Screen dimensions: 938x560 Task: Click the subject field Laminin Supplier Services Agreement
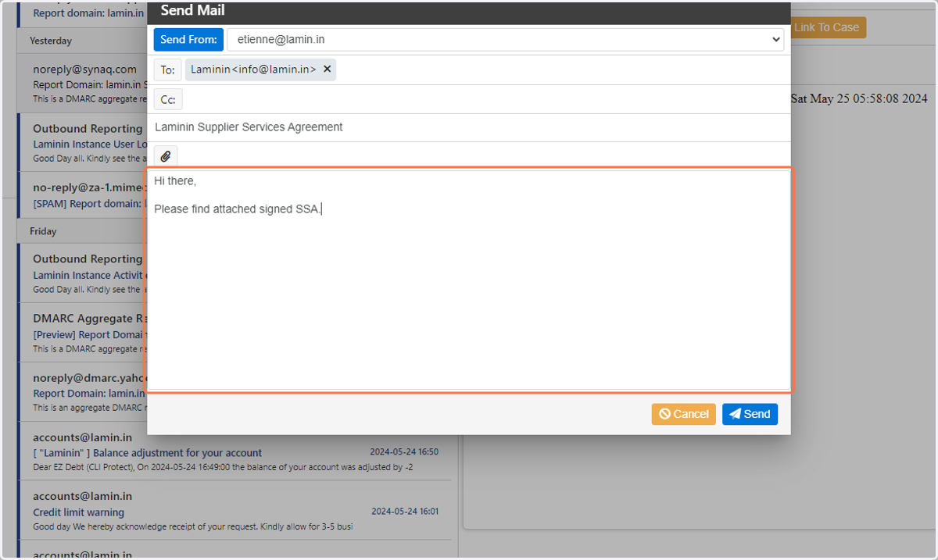pyautogui.click(x=469, y=127)
